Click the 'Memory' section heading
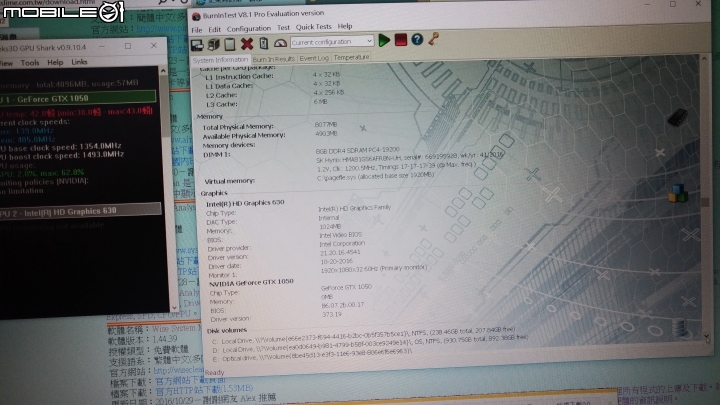The height and width of the screenshot is (405, 720). coord(209,117)
